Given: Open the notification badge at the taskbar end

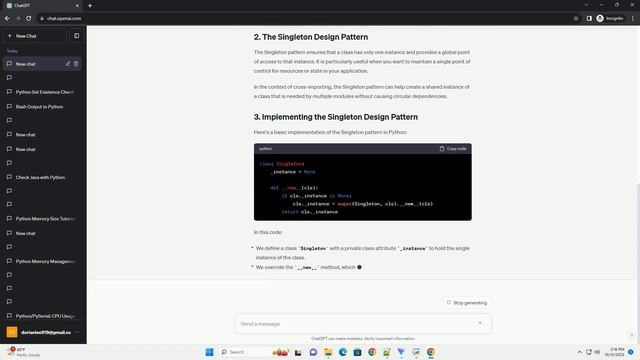Looking at the screenshot, I should tap(631, 352).
